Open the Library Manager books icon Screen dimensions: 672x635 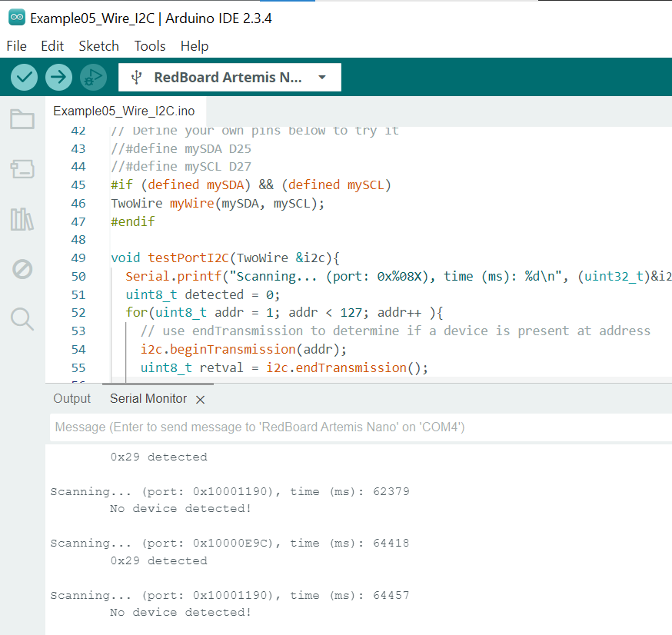pyautogui.click(x=22, y=219)
